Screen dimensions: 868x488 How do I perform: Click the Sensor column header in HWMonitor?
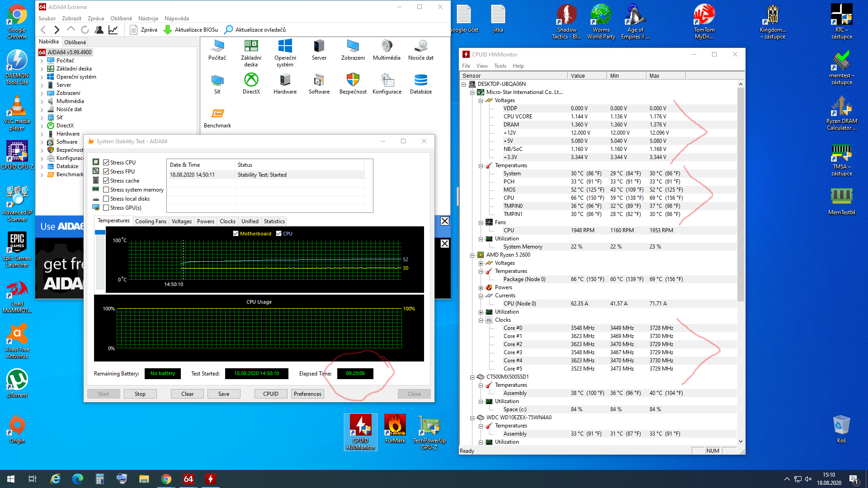tap(514, 76)
